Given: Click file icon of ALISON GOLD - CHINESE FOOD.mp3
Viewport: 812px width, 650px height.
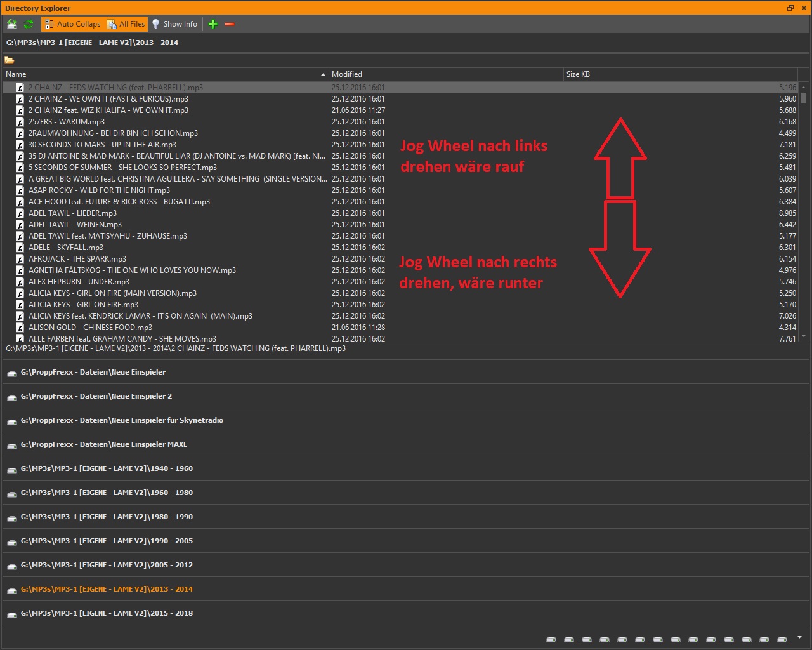Looking at the screenshot, I should coord(20,328).
